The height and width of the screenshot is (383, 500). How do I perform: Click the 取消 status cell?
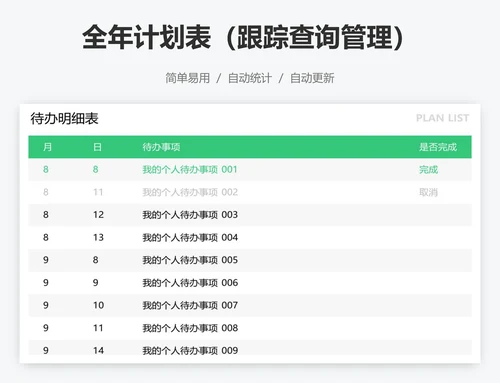tap(428, 192)
